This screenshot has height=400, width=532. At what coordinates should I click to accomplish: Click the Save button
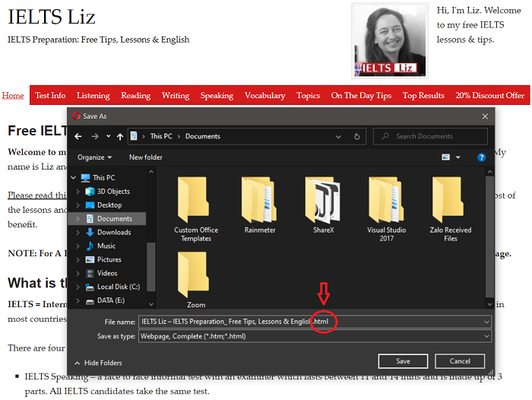click(403, 361)
